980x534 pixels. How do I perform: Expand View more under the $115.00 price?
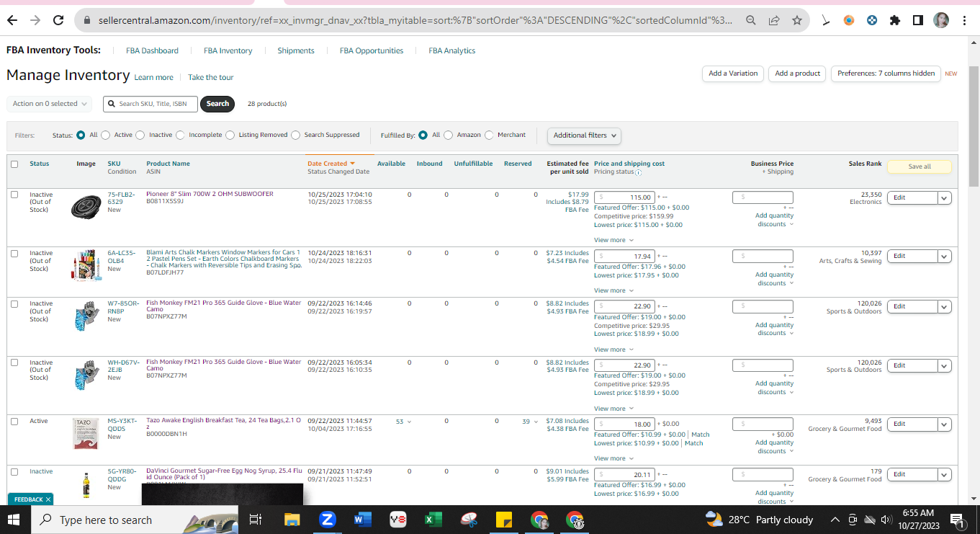[613, 240]
